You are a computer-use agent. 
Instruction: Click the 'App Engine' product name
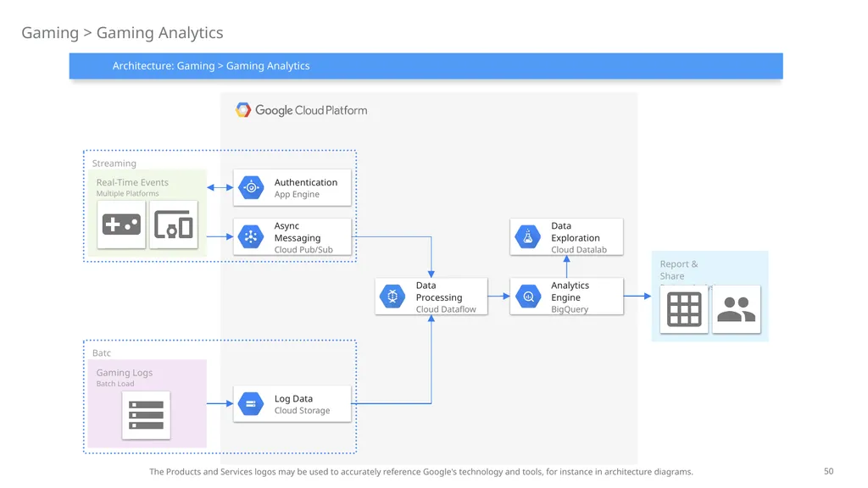[297, 194]
